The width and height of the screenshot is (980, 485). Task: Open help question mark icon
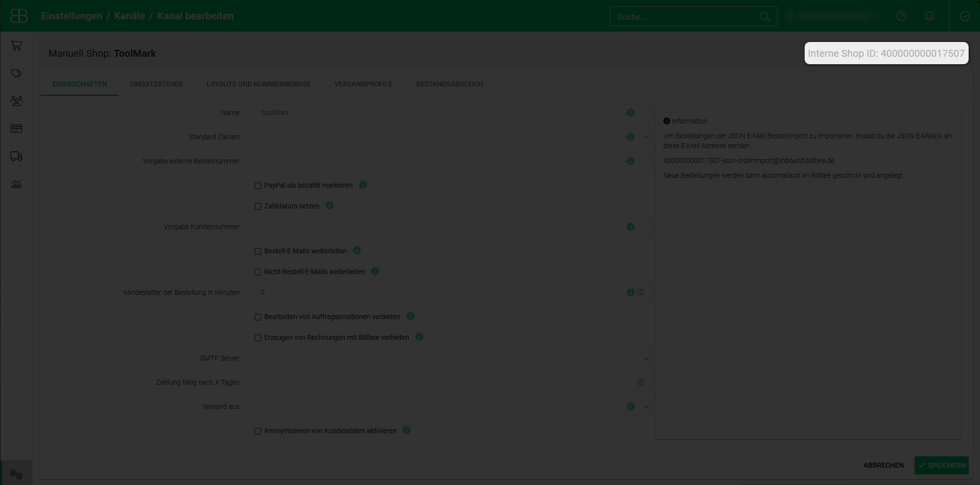[901, 16]
